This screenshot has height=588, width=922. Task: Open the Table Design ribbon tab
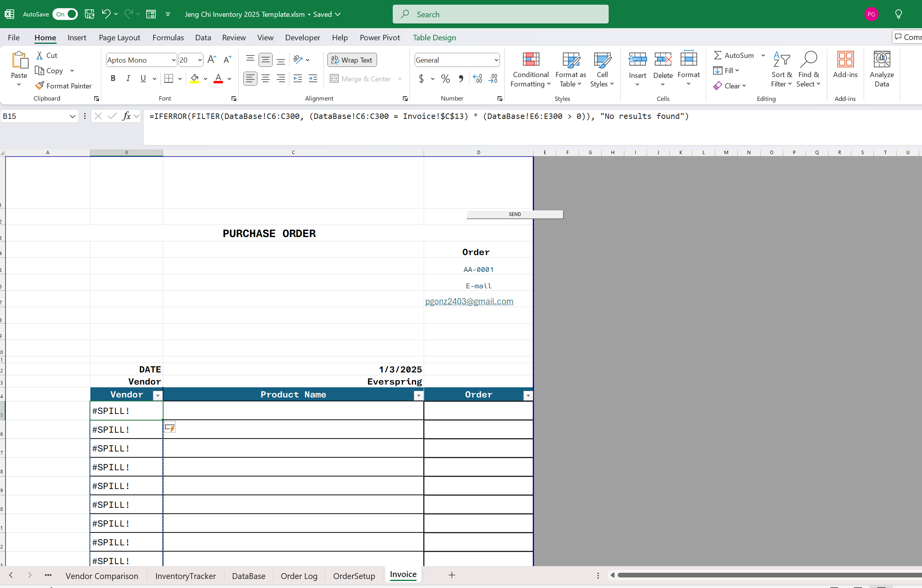pyautogui.click(x=434, y=38)
